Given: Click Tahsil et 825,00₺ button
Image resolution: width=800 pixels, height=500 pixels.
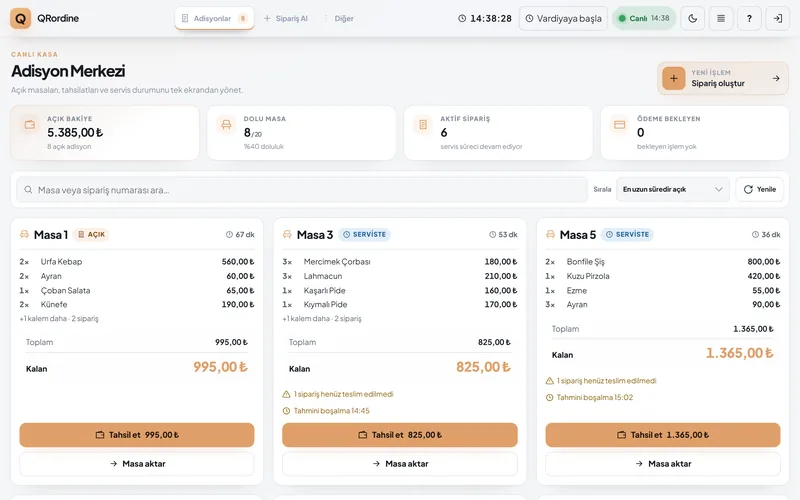Looking at the screenshot, I should coord(400,435).
